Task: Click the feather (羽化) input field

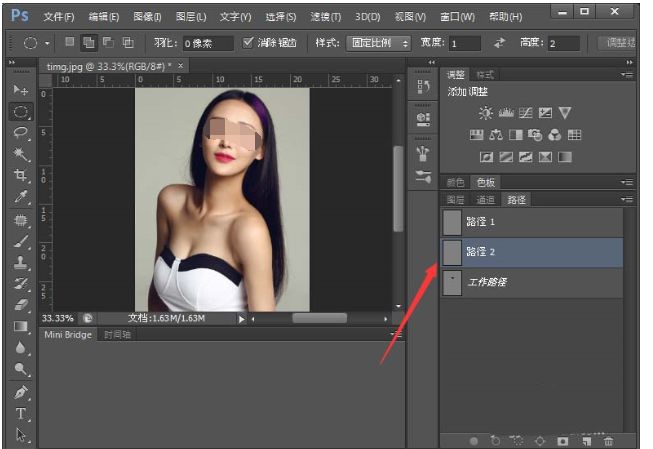Action: click(x=208, y=43)
